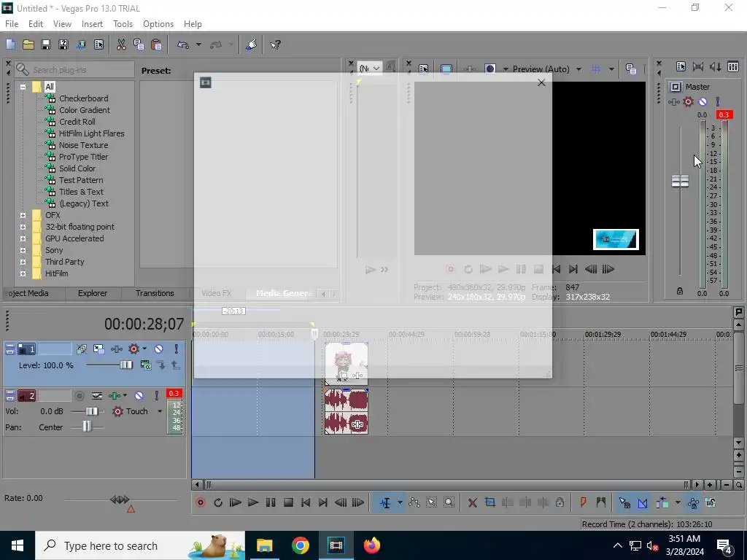
Task: Adjust the audio track Pan slider
Action: [87, 427]
